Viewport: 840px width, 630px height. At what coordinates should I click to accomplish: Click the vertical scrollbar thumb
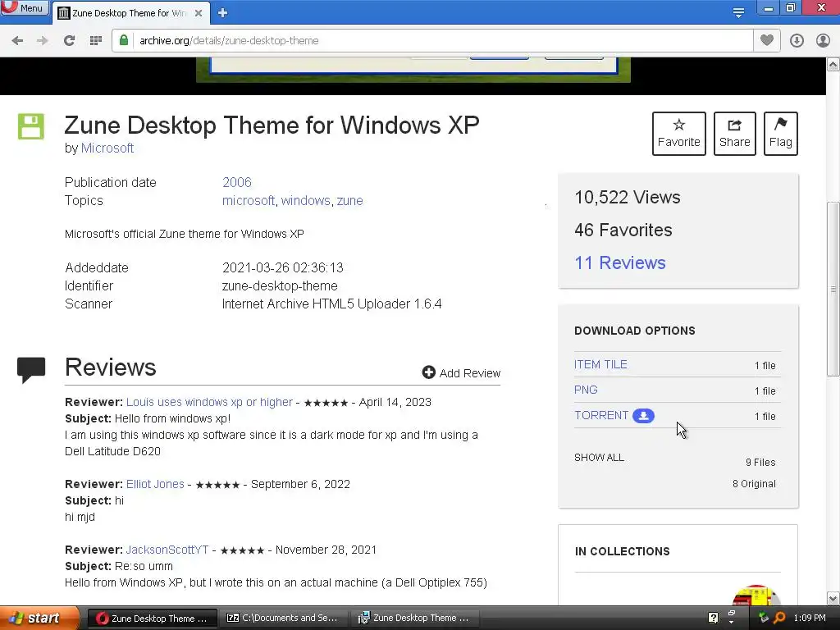[833, 290]
